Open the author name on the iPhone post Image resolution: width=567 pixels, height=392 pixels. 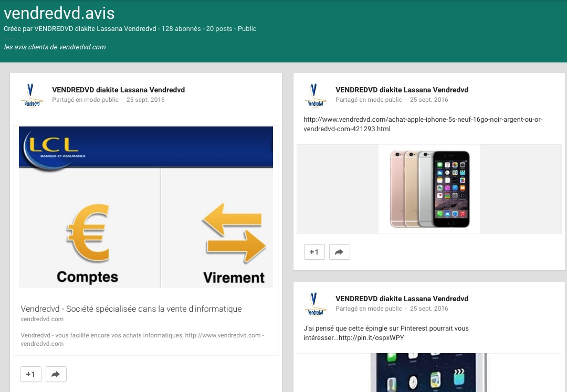402,90
